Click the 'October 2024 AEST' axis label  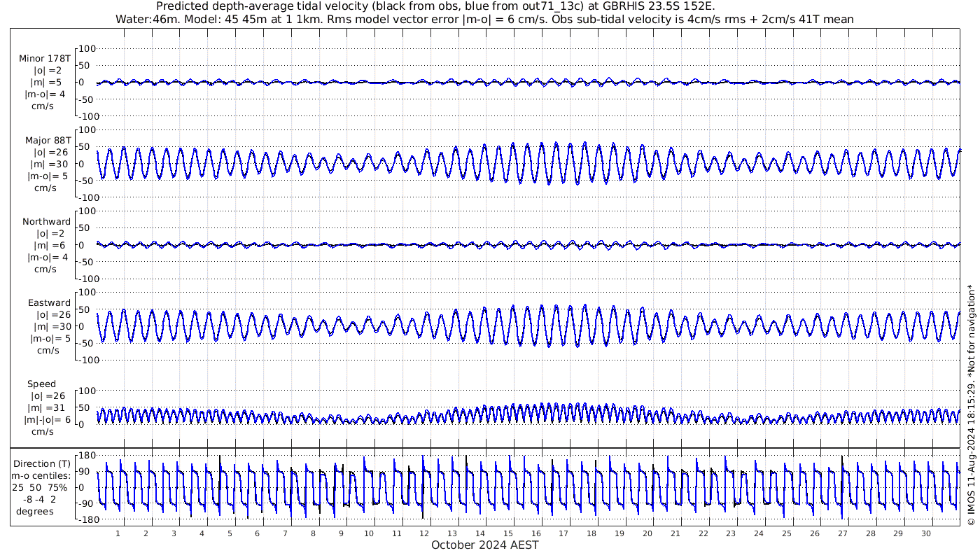pos(485,545)
